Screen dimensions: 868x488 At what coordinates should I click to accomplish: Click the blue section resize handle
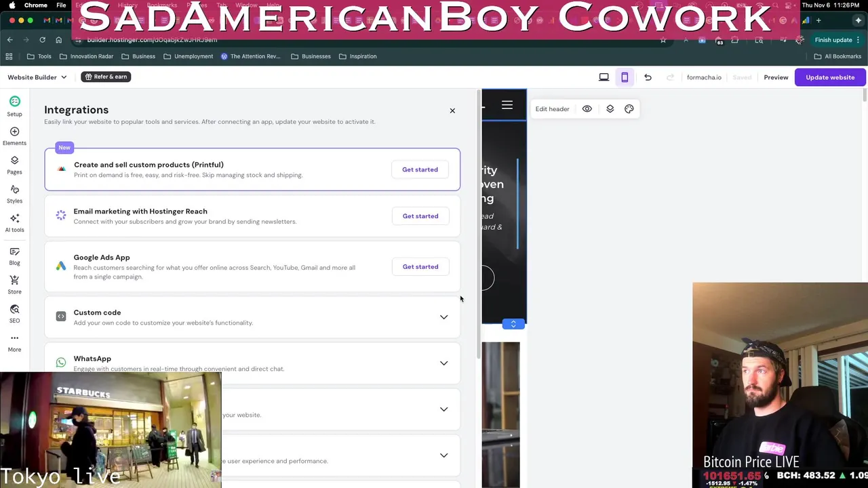click(513, 324)
